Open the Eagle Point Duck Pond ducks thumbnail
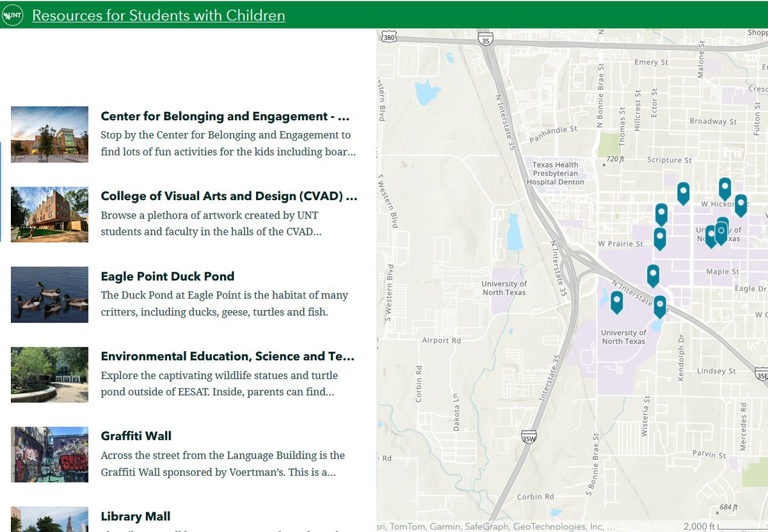The image size is (768, 532). [49, 294]
